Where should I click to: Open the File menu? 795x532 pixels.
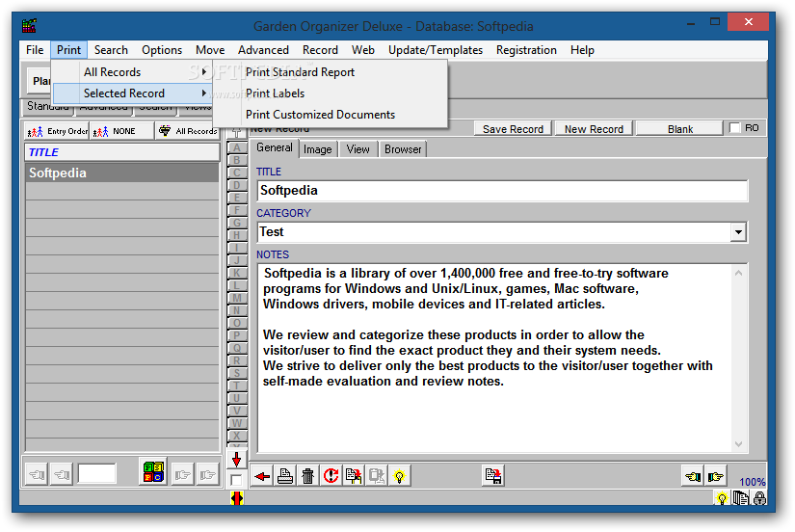point(35,50)
